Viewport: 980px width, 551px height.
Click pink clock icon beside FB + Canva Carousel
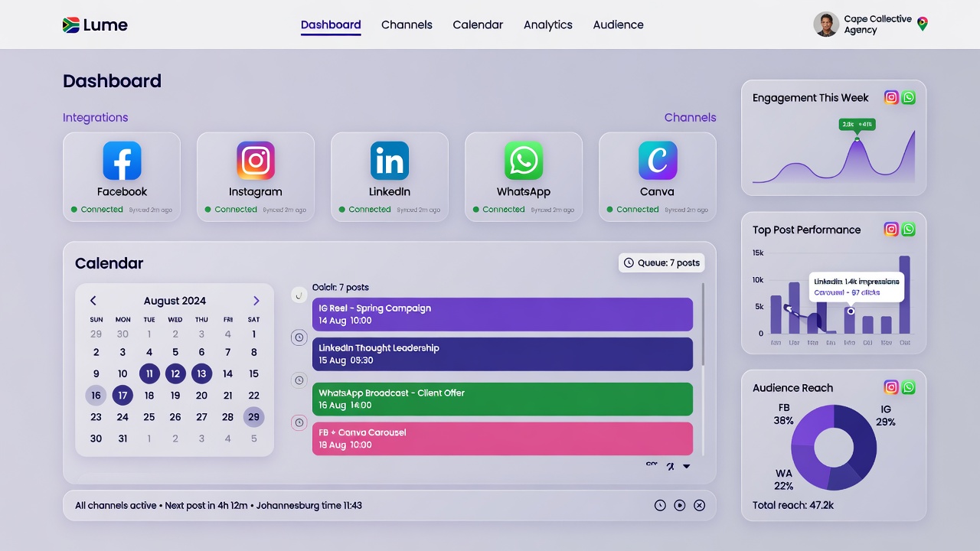click(299, 422)
